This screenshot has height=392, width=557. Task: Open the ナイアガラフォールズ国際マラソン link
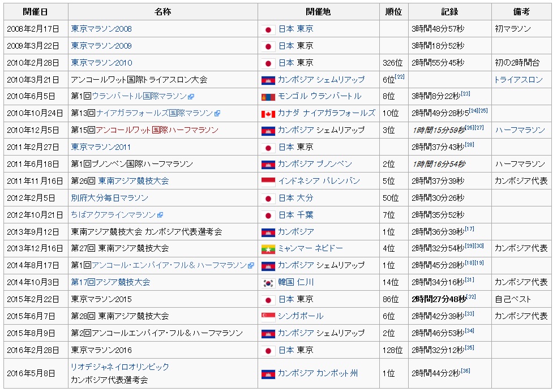155,113
